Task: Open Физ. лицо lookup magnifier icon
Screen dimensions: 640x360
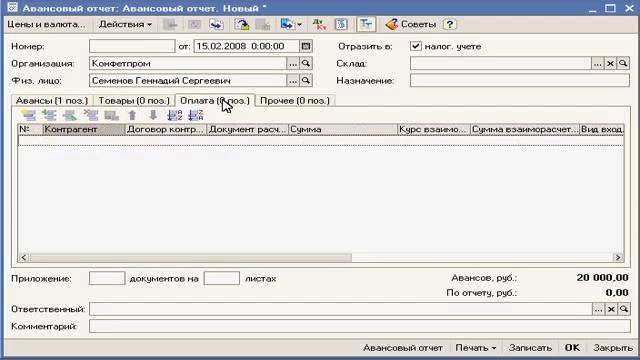Action: tap(306, 80)
